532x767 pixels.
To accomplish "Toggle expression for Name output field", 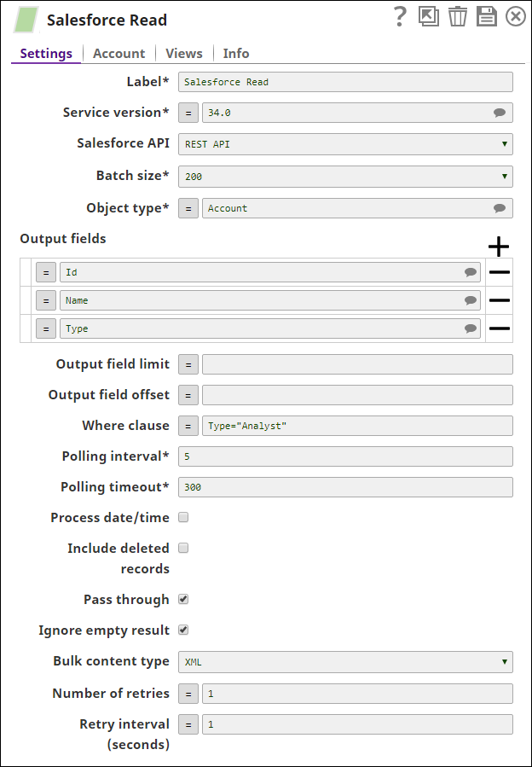I will [x=46, y=300].
